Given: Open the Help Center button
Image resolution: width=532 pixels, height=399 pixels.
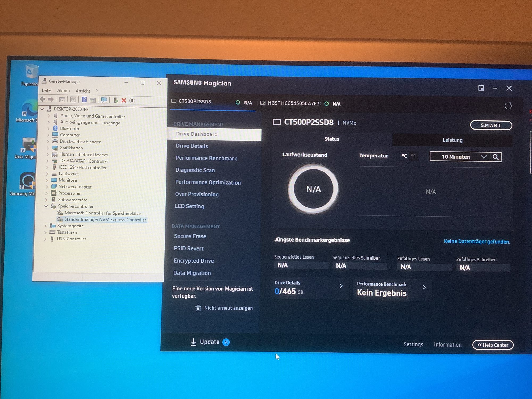Looking at the screenshot, I should [x=493, y=345].
